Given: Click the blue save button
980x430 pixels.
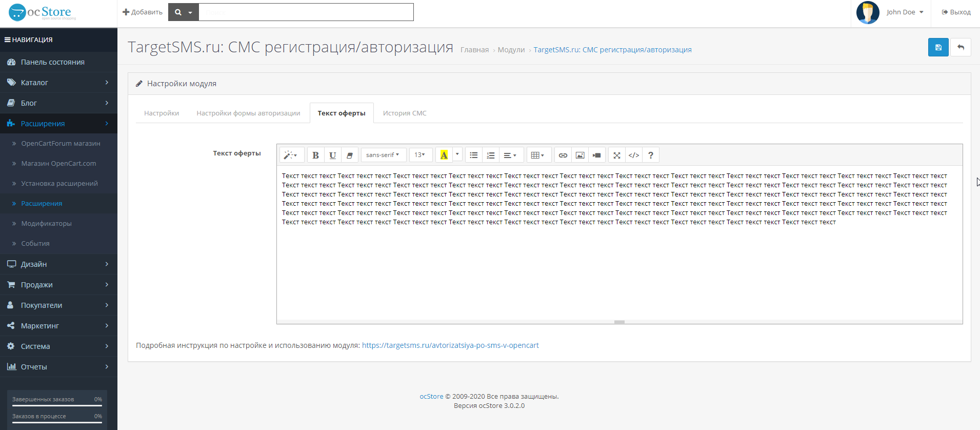Looking at the screenshot, I should (x=938, y=47).
